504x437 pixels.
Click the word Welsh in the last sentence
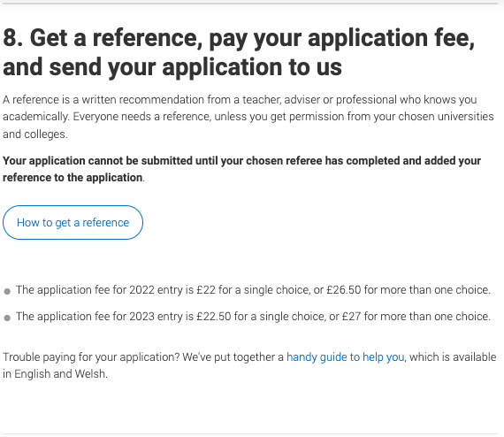point(90,374)
